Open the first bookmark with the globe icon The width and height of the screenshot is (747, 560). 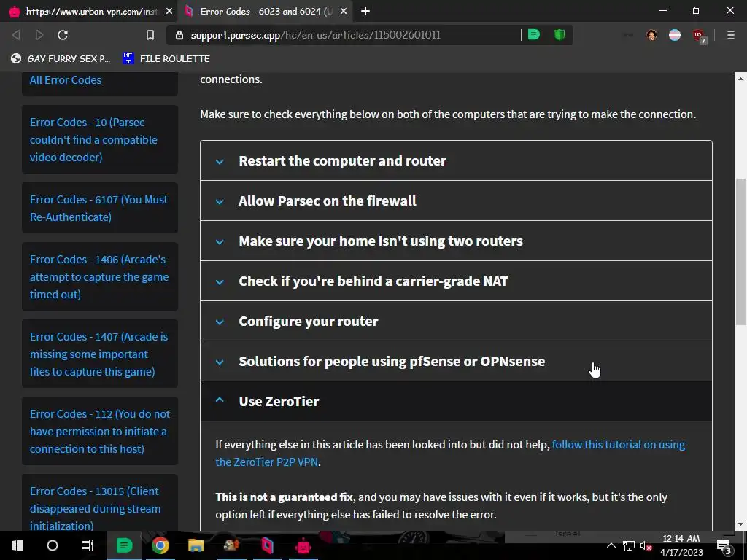pos(61,58)
